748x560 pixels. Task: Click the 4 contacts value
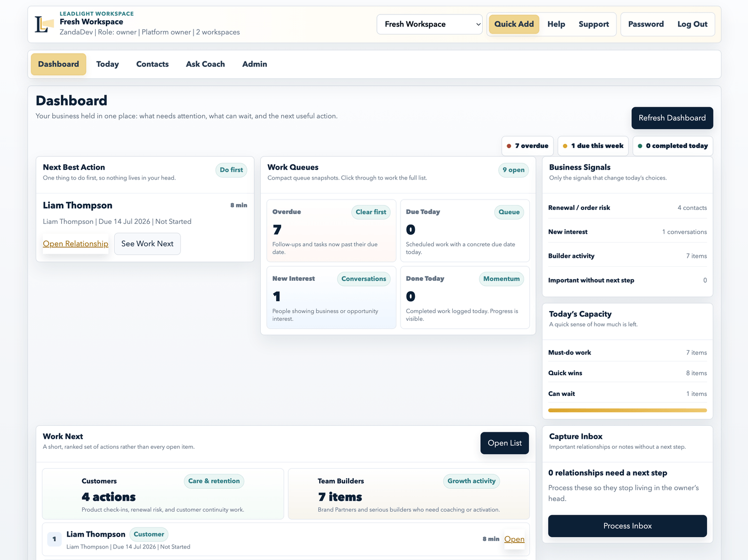[x=692, y=208]
